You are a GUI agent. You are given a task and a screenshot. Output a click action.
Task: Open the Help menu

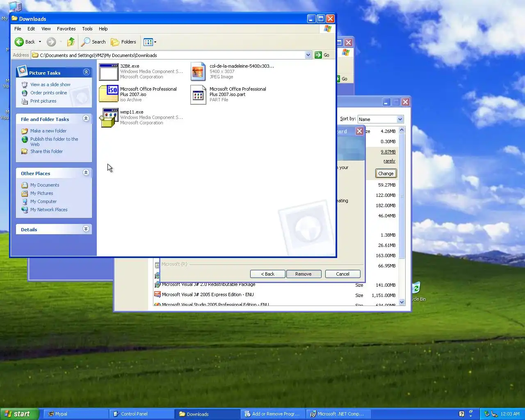tap(103, 29)
